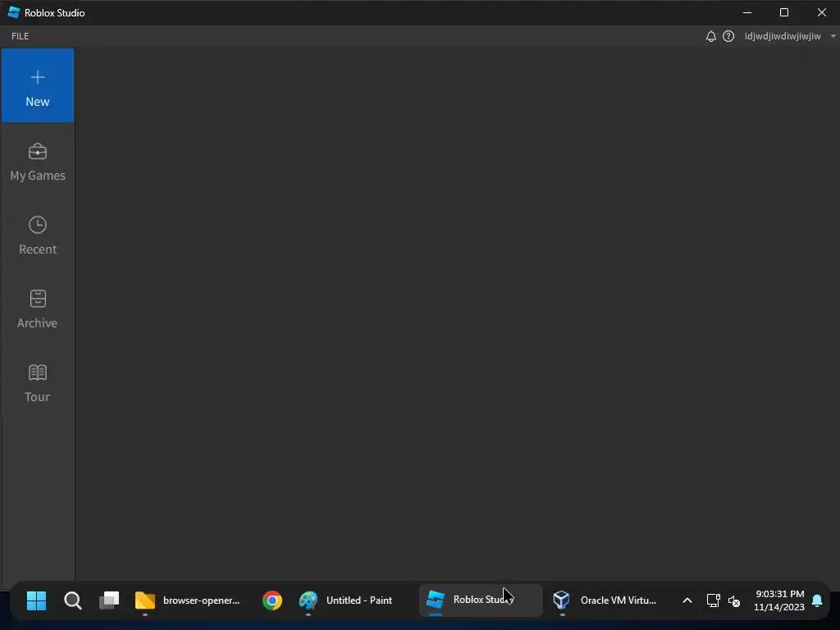Open the Archive section
The image size is (840, 630).
(38, 309)
